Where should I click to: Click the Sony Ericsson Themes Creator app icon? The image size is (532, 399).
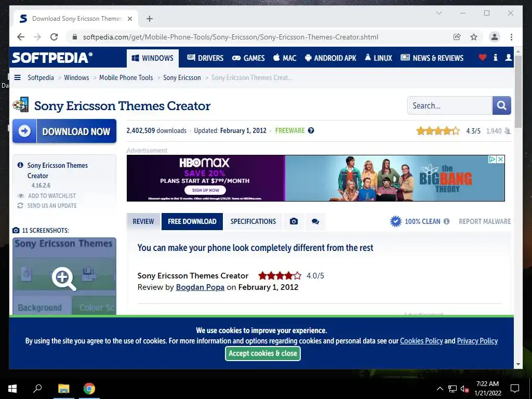pyautogui.click(x=21, y=105)
